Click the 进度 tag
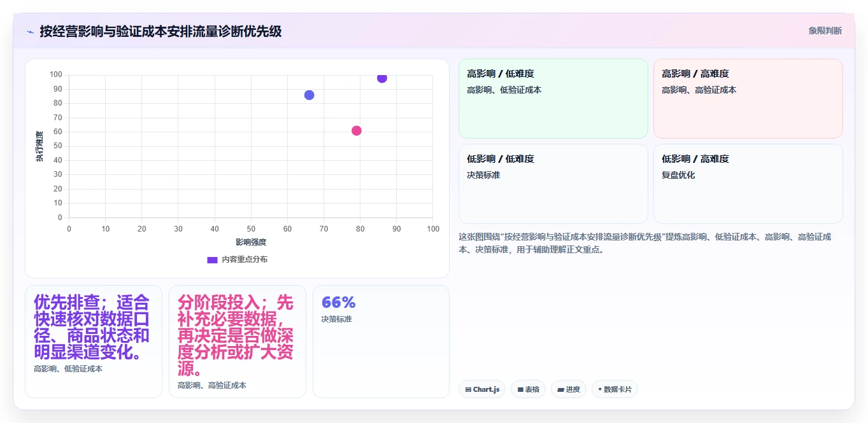Viewport: 868px width, 423px height. point(569,389)
